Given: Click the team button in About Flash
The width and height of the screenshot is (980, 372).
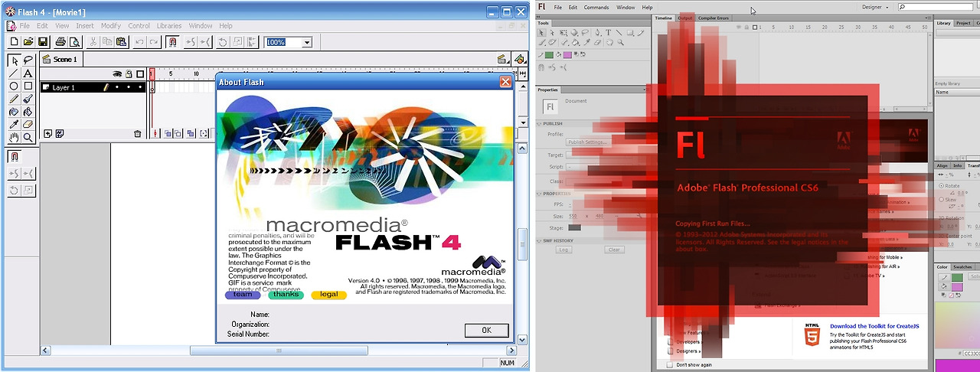Looking at the screenshot, I should (x=243, y=295).
